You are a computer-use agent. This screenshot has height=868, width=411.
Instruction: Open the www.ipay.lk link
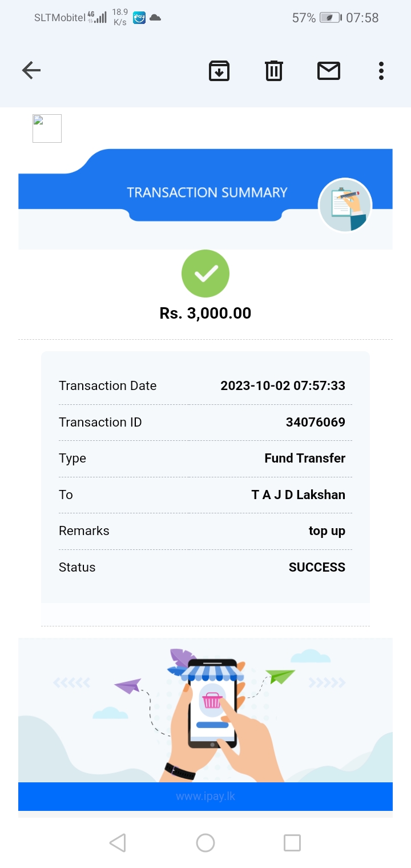(205, 797)
